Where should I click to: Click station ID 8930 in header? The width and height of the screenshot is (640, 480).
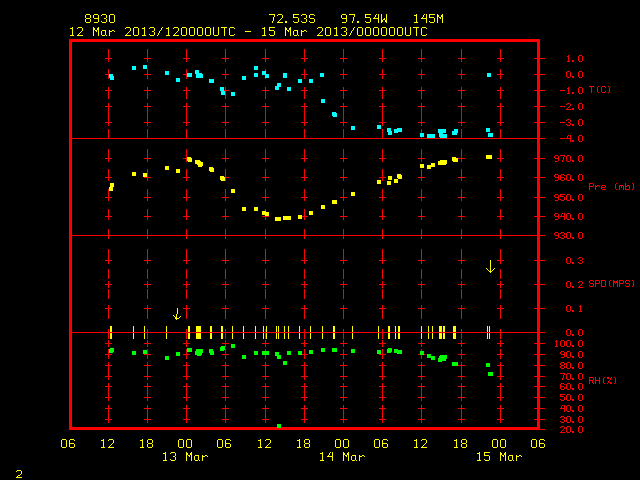100,19
